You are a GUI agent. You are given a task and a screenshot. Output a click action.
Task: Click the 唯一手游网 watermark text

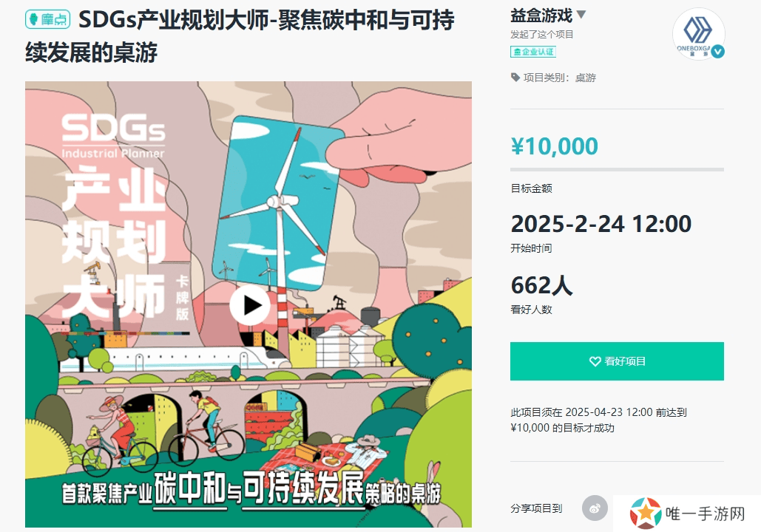click(x=706, y=514)
